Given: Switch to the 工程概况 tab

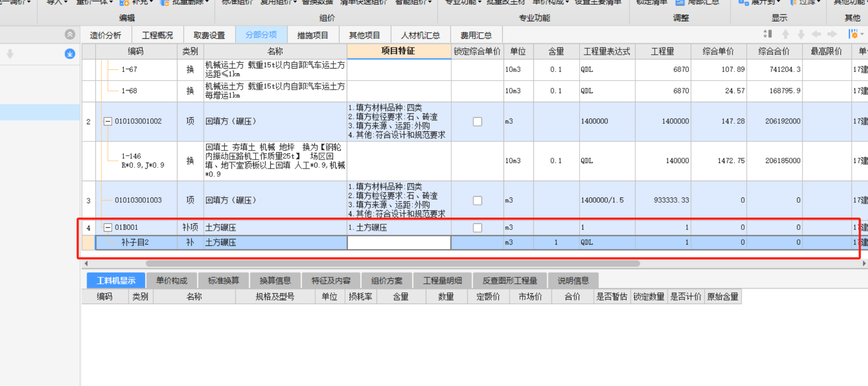Looking at the screenshot, I should click(158, 35).
